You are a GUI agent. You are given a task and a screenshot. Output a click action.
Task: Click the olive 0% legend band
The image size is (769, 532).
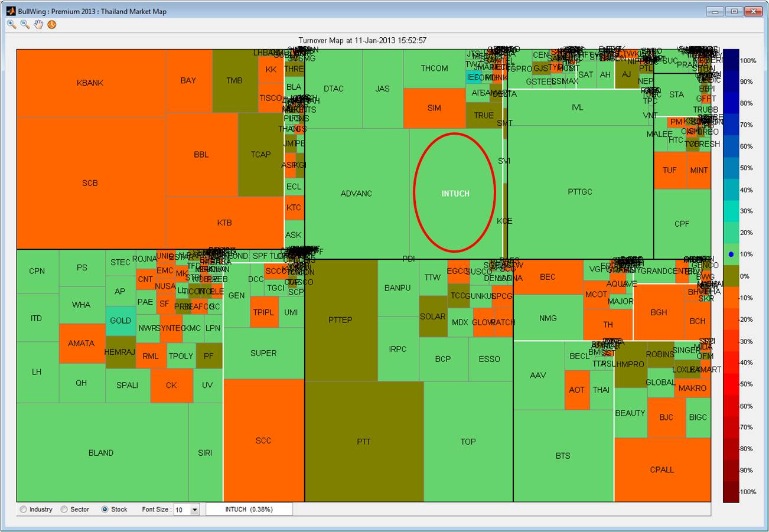(x=731, y=276)
